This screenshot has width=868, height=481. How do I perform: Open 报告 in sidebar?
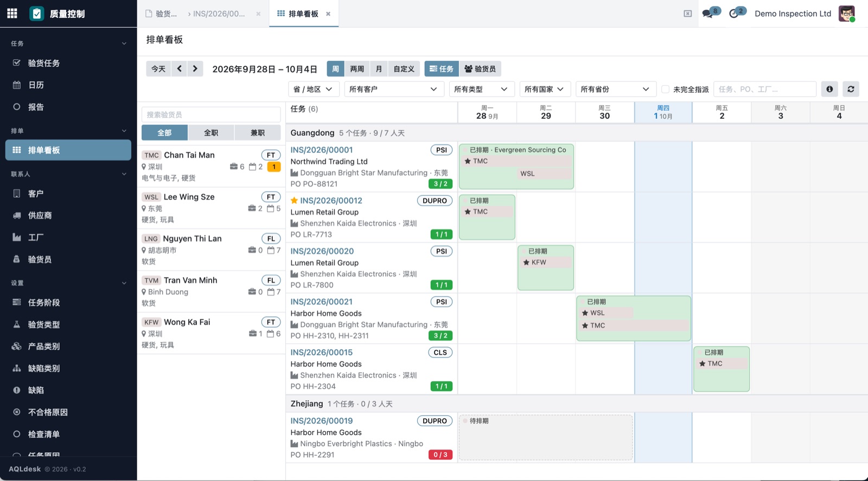(68, 107)
